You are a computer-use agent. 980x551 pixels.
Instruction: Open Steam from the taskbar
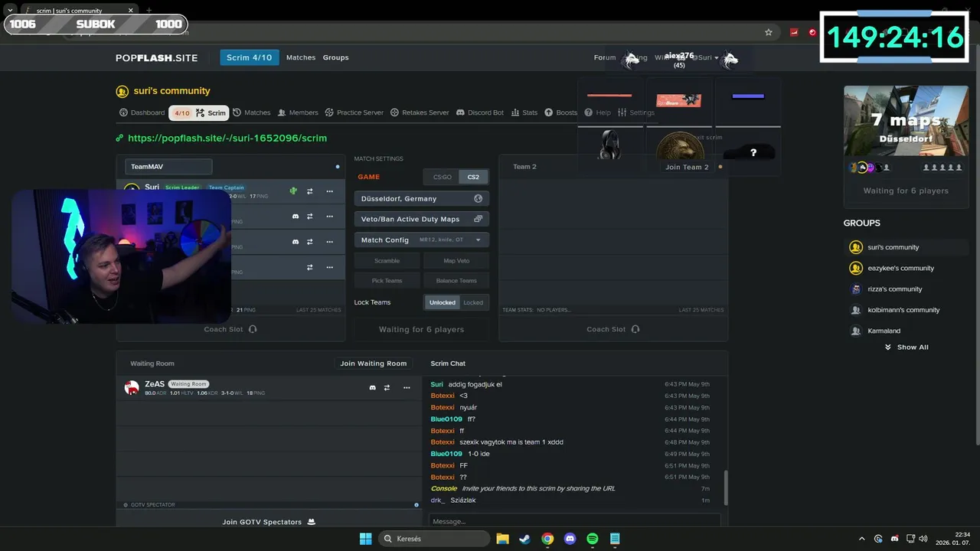(x=524, y=539)
